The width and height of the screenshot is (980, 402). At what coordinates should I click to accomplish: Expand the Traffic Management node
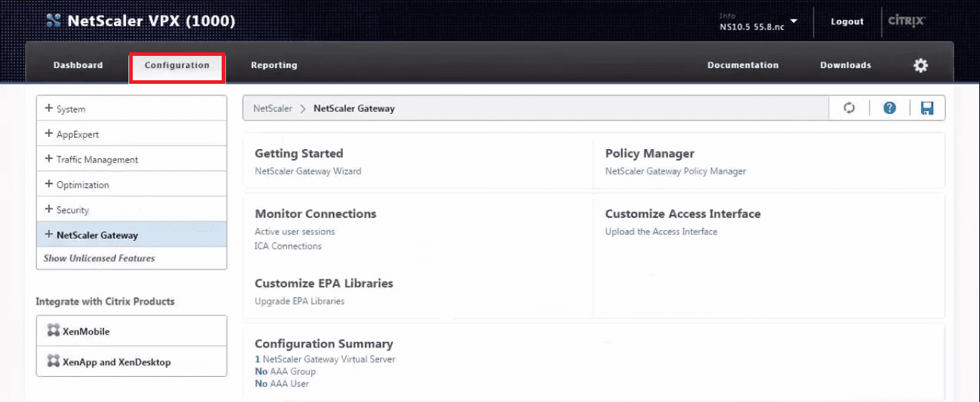[49, 159]
